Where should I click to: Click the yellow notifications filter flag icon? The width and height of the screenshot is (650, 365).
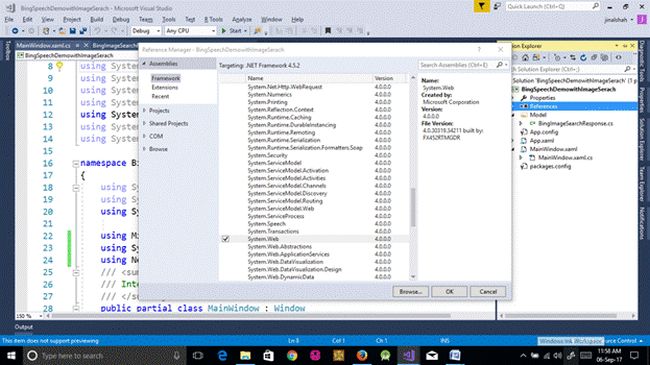481,6
